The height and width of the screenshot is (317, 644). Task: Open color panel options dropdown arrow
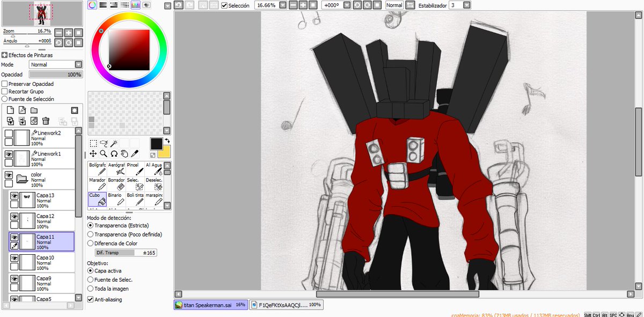(167, 5)
